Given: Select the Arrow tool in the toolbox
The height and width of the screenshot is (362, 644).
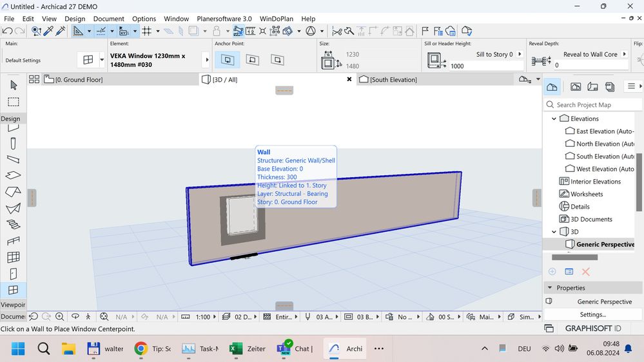Looking at the screenshot, I should [x=13, y=85].
